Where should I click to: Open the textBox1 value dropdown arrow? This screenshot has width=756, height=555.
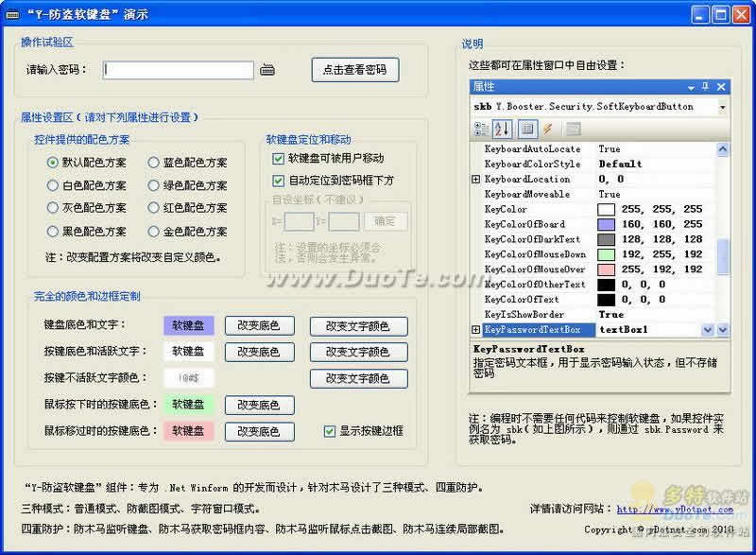pos(707,330)
